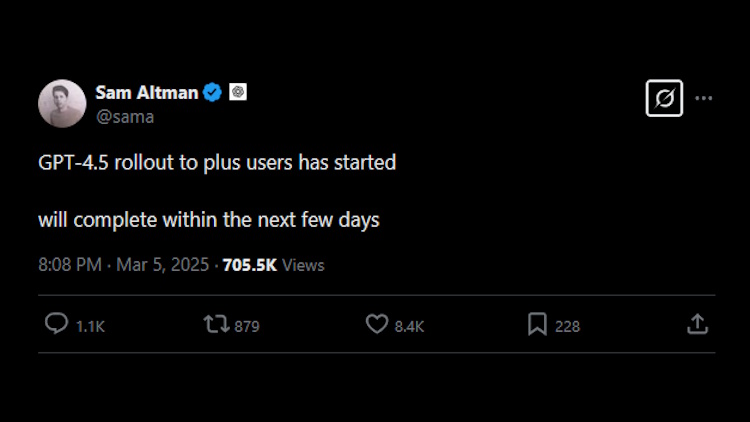
Task: Click the repost arrows icon
Action: [215, 324]
